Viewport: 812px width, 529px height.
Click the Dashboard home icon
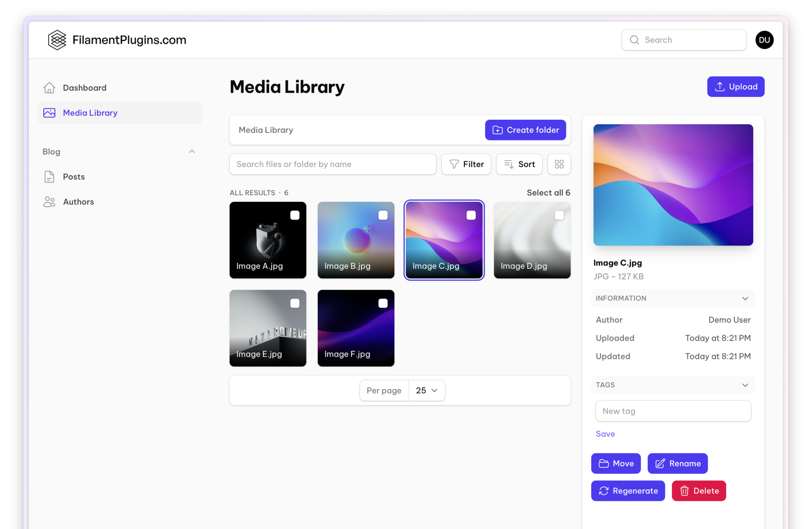pyautogui.click(x=49, y=87)
